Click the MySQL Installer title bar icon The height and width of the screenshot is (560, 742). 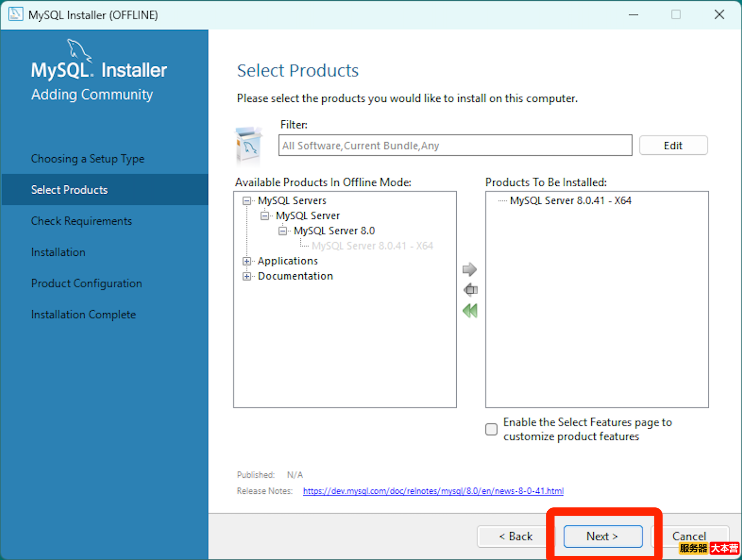point(15,14)
